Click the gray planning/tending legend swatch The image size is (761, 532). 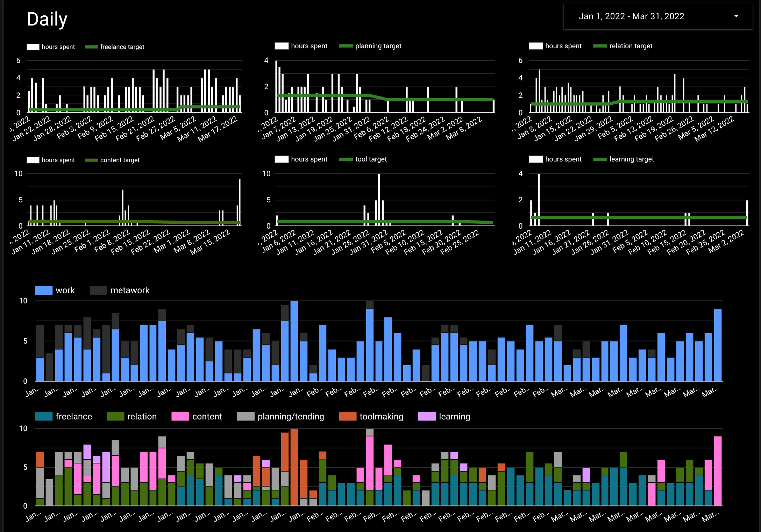(x=246, y=416)
